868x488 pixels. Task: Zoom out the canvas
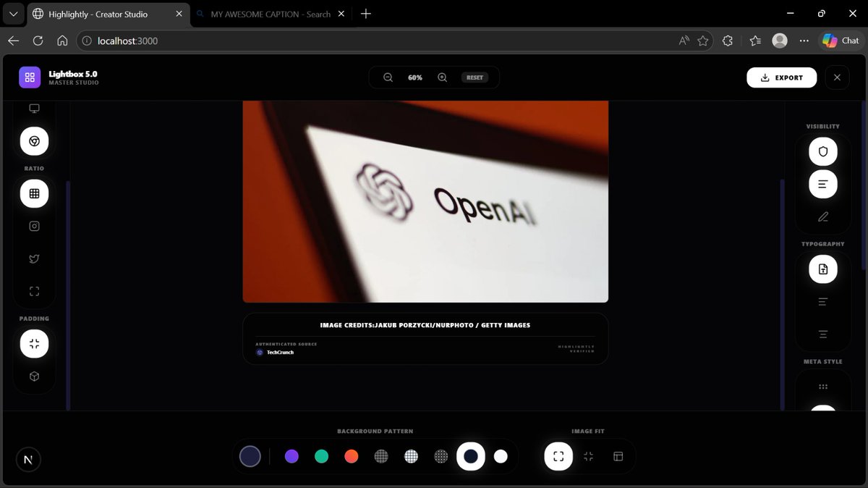[388, 77]
